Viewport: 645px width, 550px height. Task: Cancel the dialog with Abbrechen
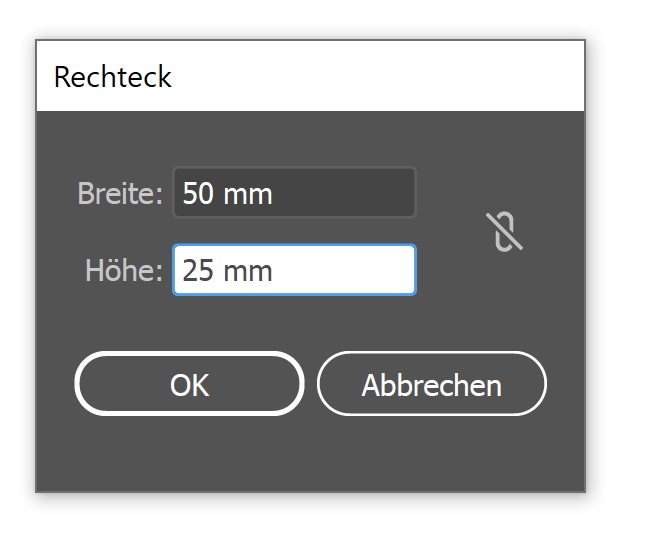(432, 384)
